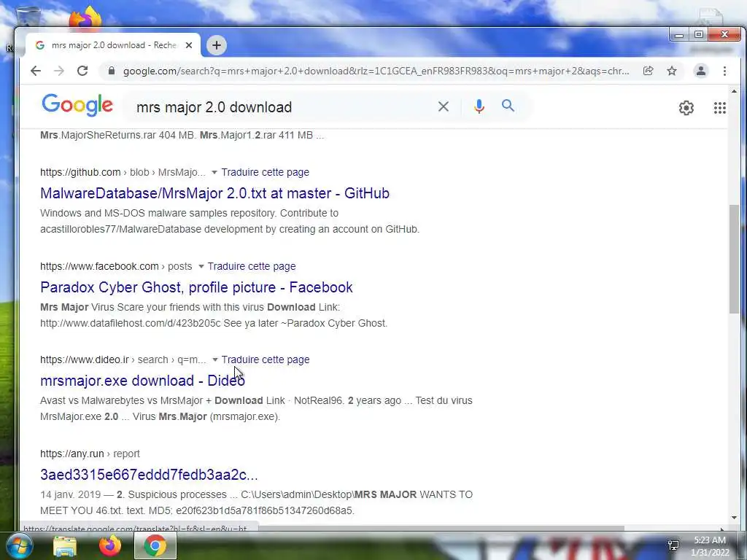
Task: Open Windows Explorer from taskbar
Action: (64, 546)
